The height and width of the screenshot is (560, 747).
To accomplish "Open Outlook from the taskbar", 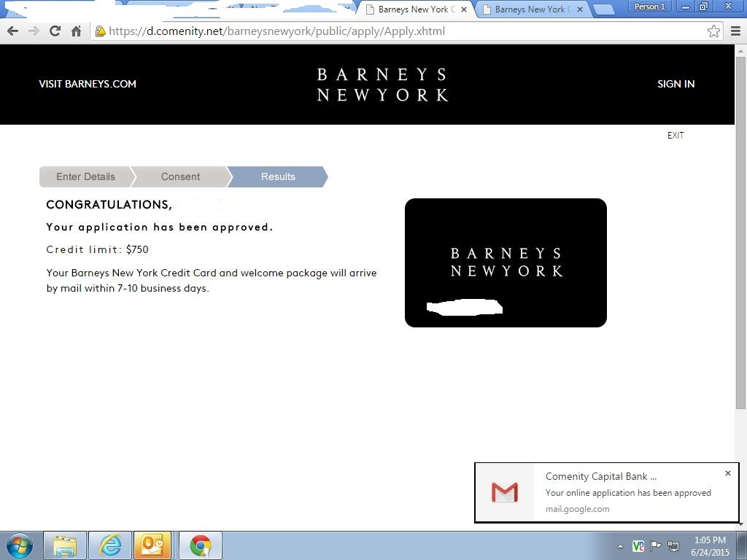I will pos(152,545).
